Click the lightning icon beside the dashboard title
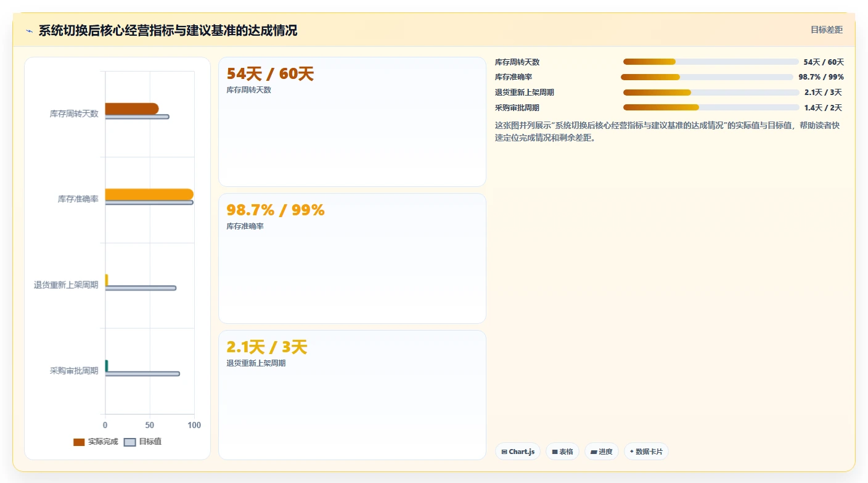The image size is (868, 483). [29, 31]
